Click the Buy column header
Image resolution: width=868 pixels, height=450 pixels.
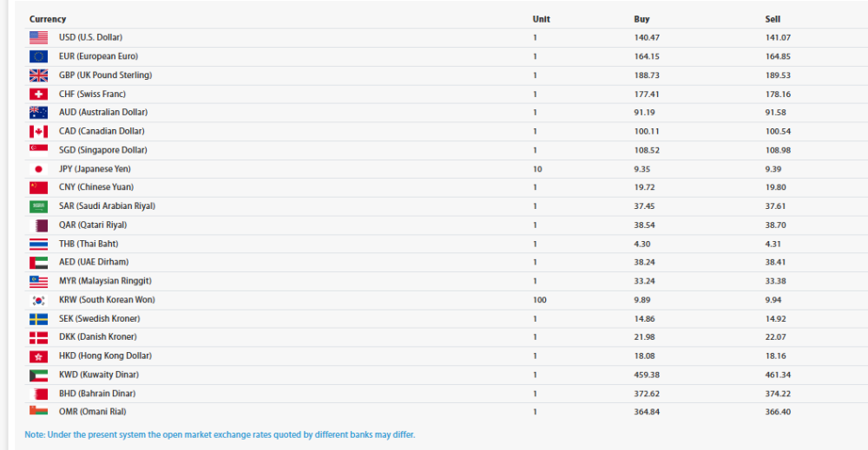[x=641, y=19]
